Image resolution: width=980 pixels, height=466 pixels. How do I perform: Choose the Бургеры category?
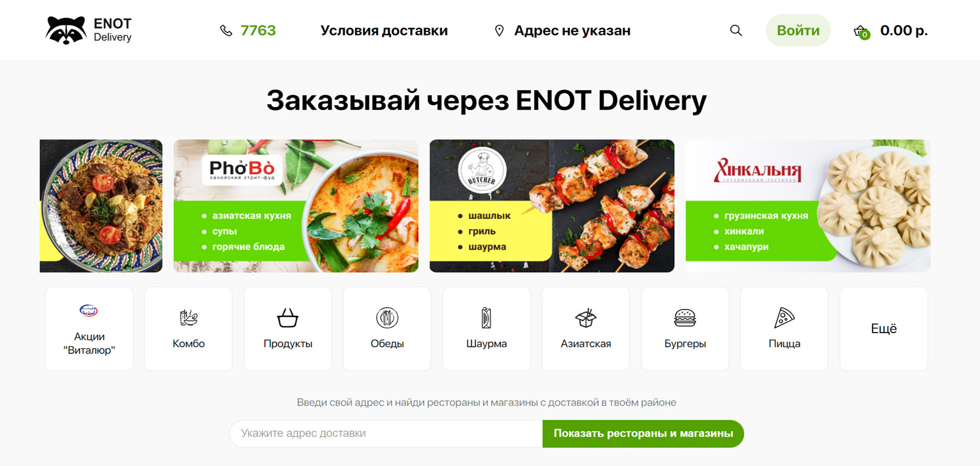[685, 329]
